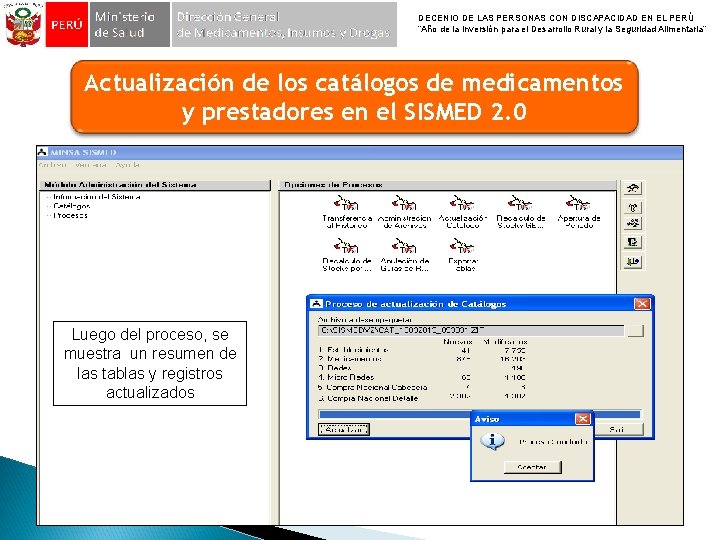Click the browse button beside the file path

pyautogui.click(x=635, y=331)
